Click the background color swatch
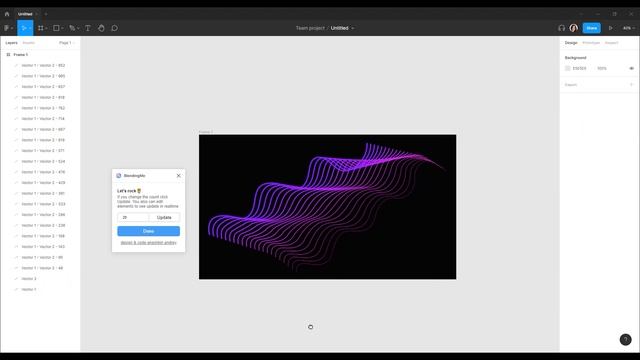 pyautogui.click(x=567, y=69)
